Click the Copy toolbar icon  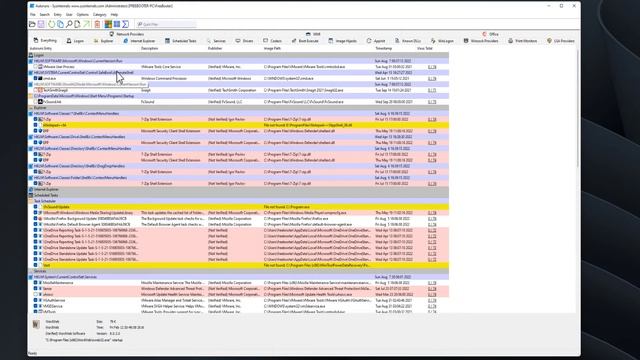(x=60, y=24)
